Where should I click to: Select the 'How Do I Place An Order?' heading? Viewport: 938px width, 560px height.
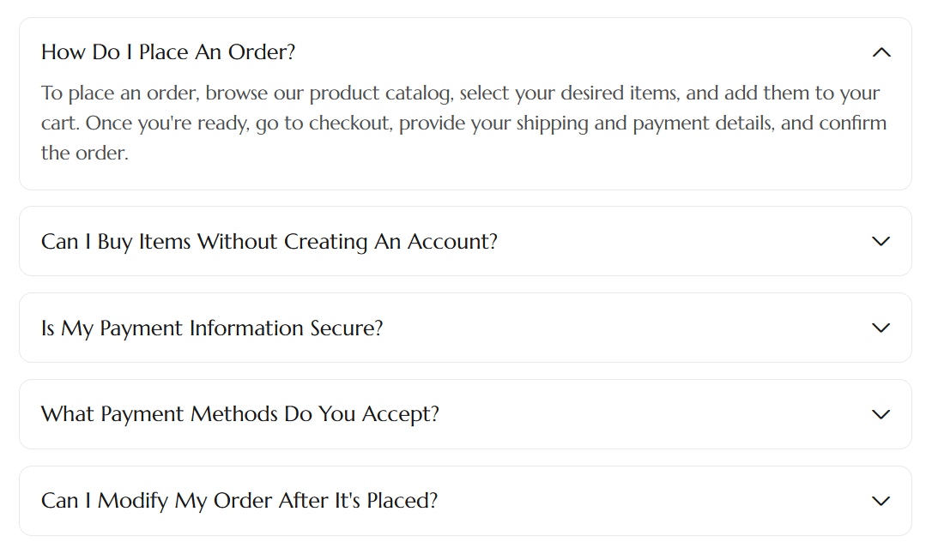[168, 52]
